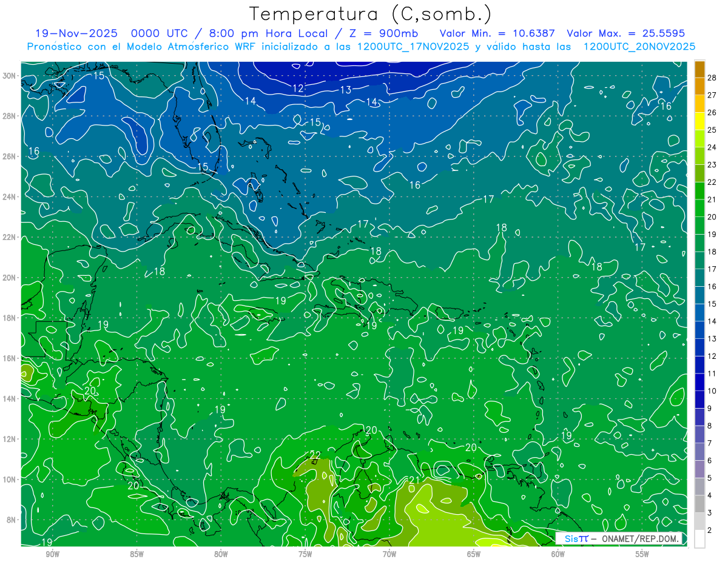Pick the lime swatch between 24 and 25
This screenshot has width=728, height=562.
699,138
